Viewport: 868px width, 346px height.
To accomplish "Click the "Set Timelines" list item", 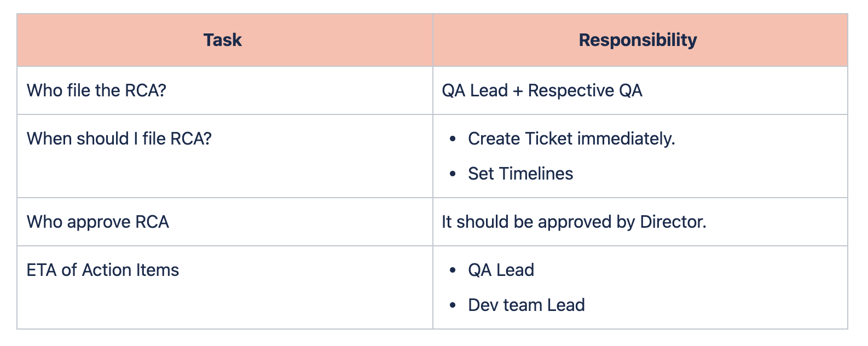I will coord(520,174).
